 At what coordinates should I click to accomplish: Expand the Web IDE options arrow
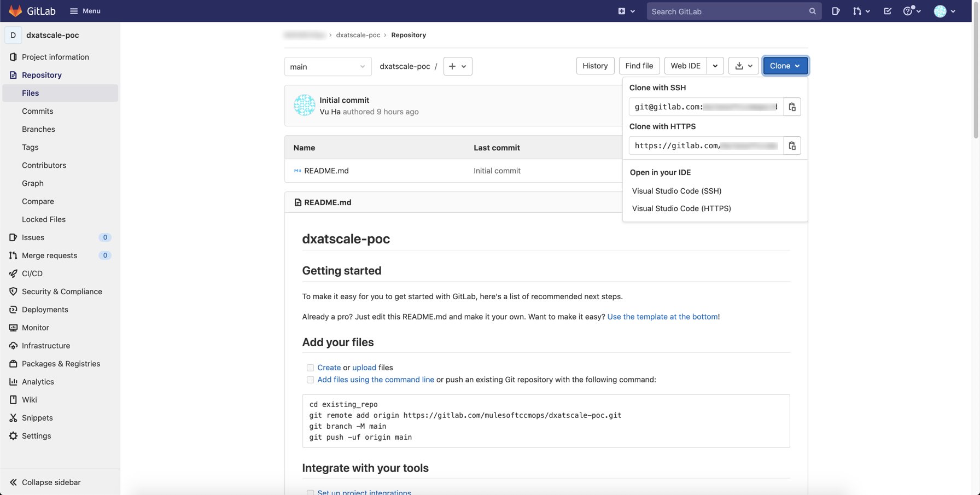pos(715,66)
